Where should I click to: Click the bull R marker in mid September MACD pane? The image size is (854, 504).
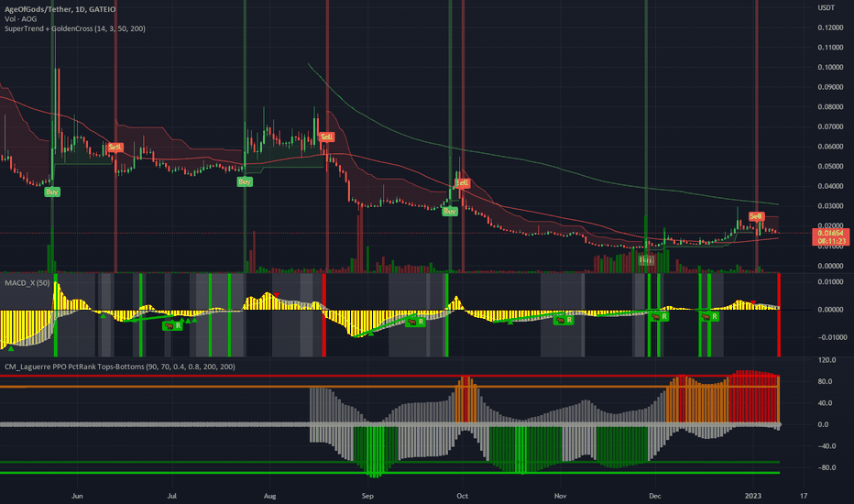click(x=416, y=322)
